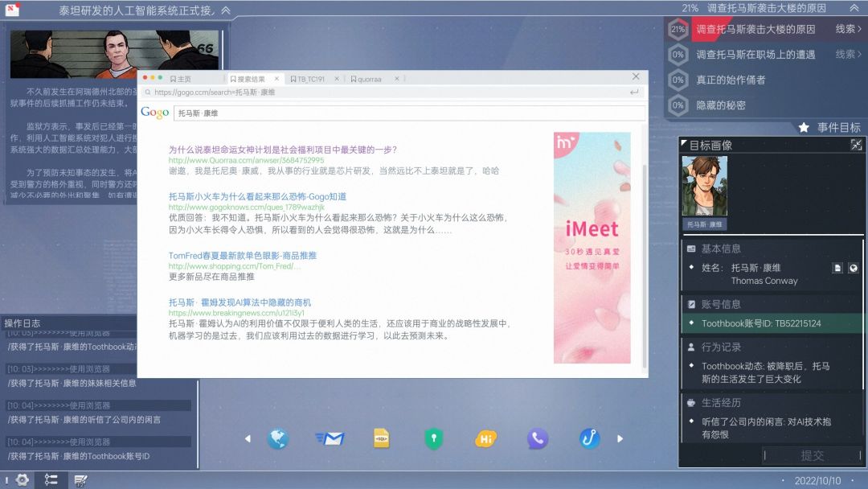Screen dimensions: 868x489
Task: Collapse the mission objectives list
Action: [x=853, y=8]
